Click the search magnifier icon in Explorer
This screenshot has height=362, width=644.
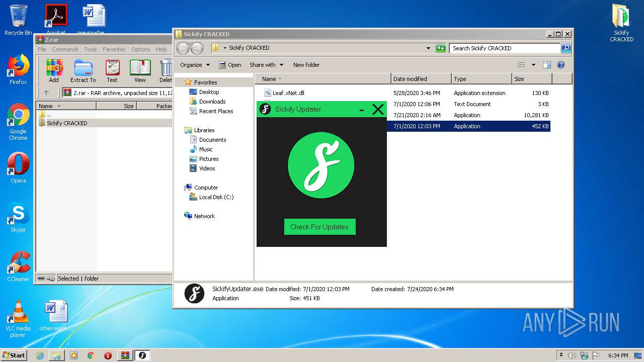tap(566, 48)
